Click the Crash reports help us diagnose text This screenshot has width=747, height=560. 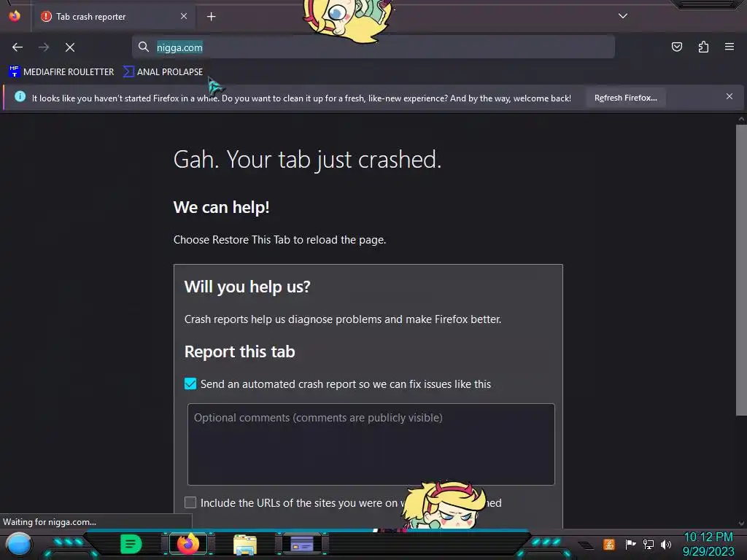(343, 319)
